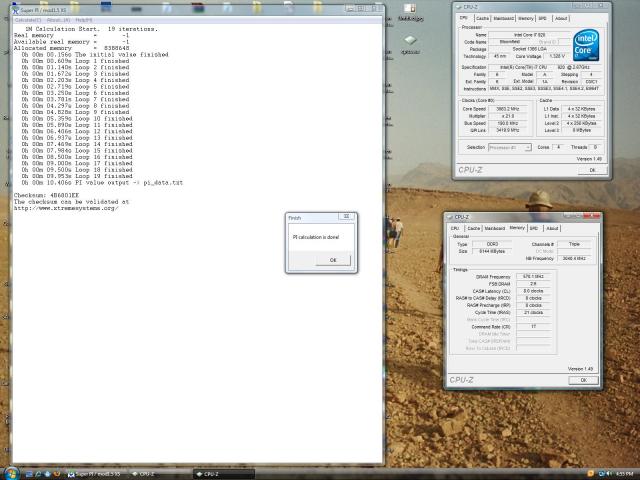The height and width of the screenshot is (480, 640).
Task: Switch to SPD tab in top CPU-Z window
Action: tap(542, 18)
